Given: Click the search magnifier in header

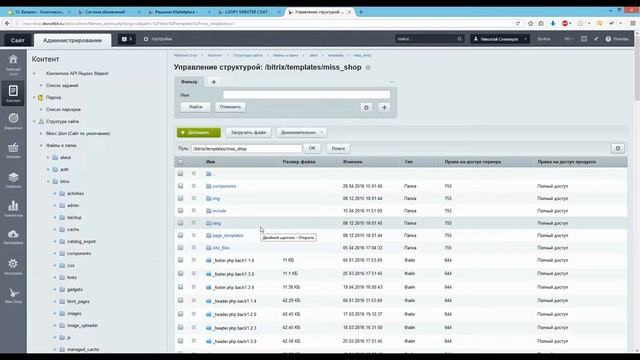Looking at the screenshot, I should pos(460,39).
